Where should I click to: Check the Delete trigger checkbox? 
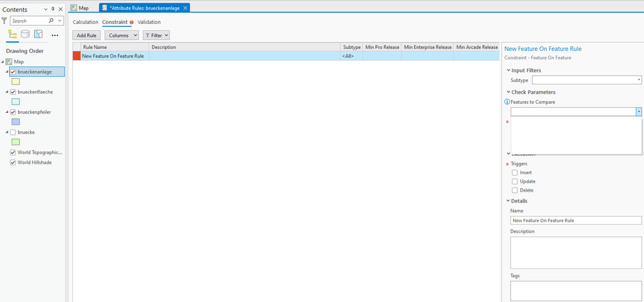click(514, 190)
